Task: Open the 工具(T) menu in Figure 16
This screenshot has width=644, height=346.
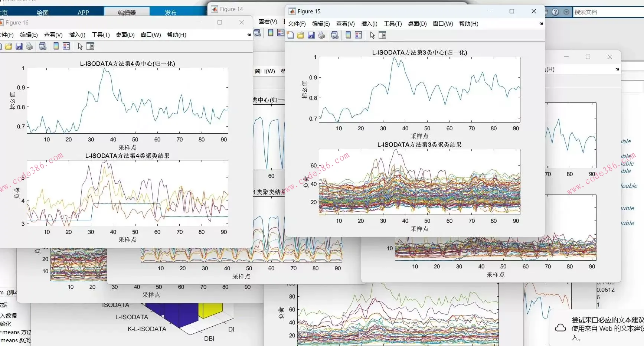Action: point(101,35)
